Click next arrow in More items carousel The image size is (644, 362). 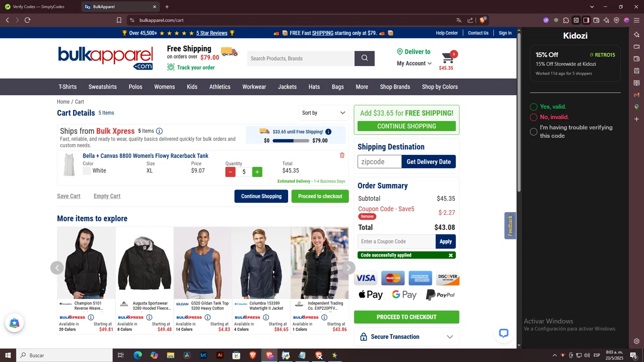tap(349, 268)
